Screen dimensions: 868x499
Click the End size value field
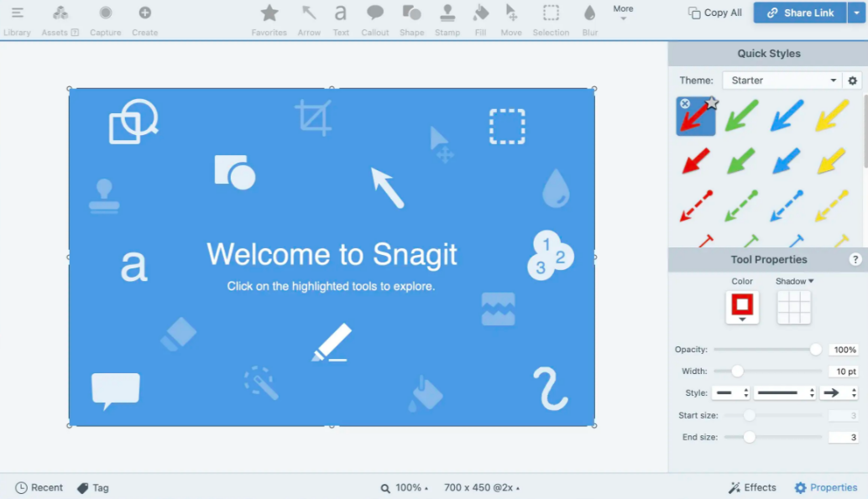click(x=844, y=437)
